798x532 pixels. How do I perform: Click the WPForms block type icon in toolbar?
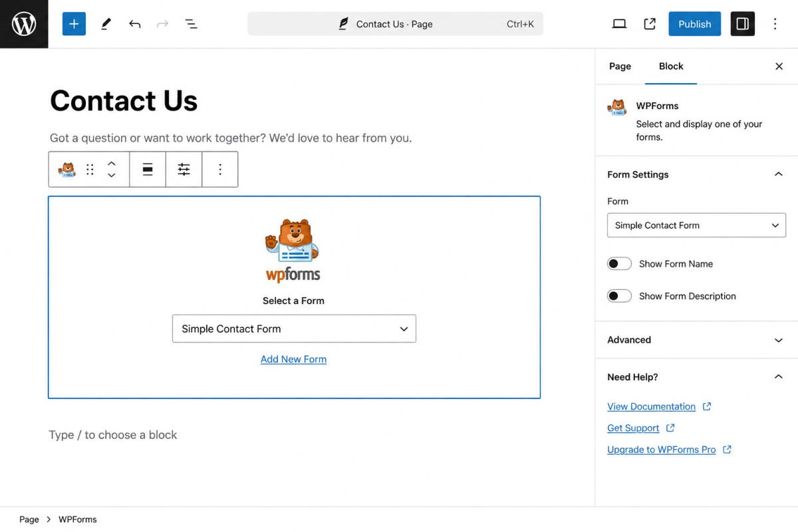(x=66, y=170)
